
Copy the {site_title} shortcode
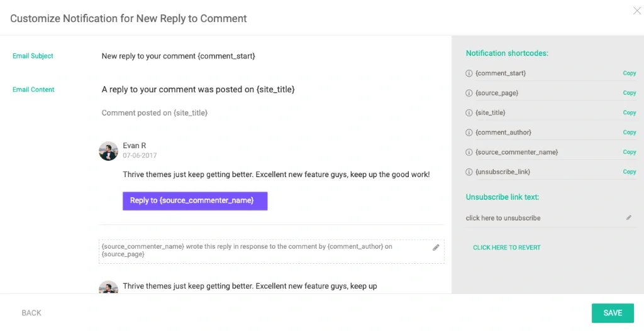coord(629,113)
